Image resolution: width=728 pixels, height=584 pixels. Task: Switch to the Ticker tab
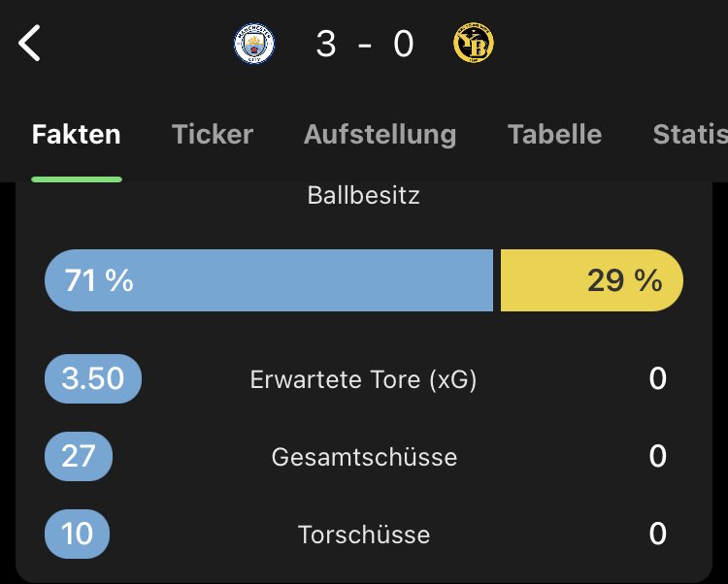(213, 134)
